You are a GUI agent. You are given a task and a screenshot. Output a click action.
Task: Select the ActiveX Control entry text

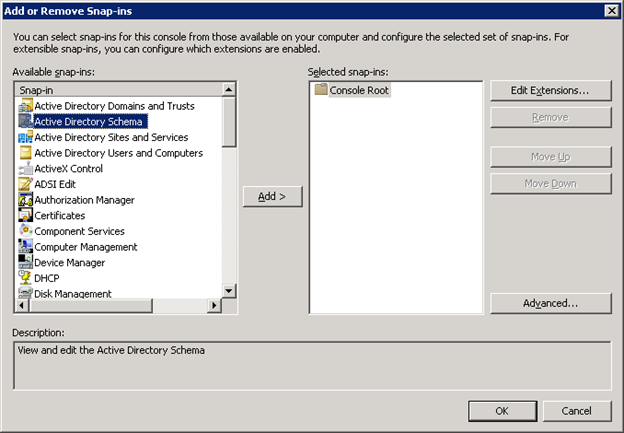point(68,169)
